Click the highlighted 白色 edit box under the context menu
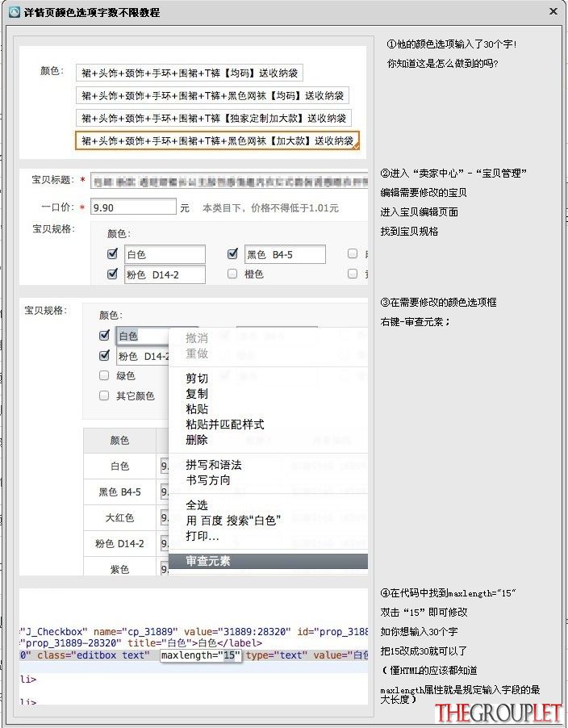 tap(143, 336)
